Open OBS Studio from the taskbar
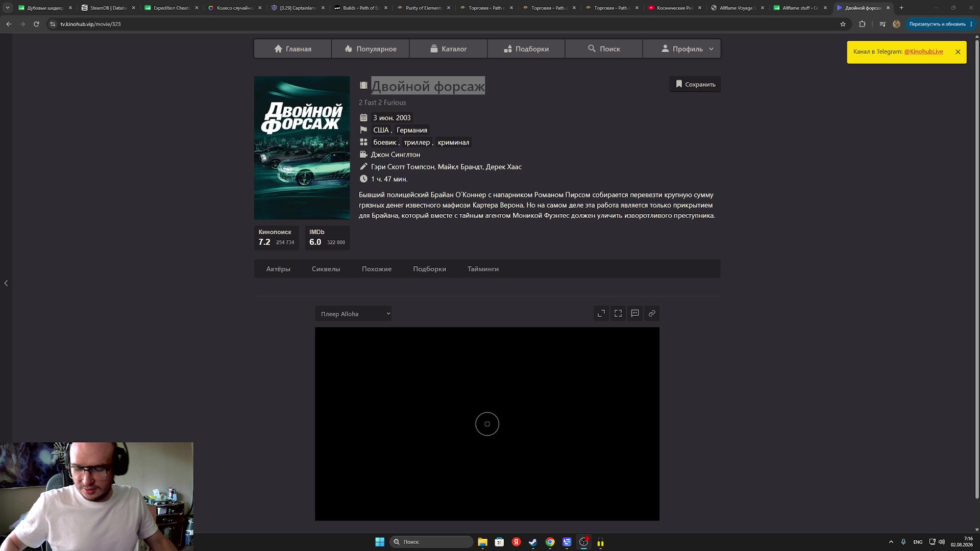This screenshot has width=980, height=551. click(x=583, y=542)
